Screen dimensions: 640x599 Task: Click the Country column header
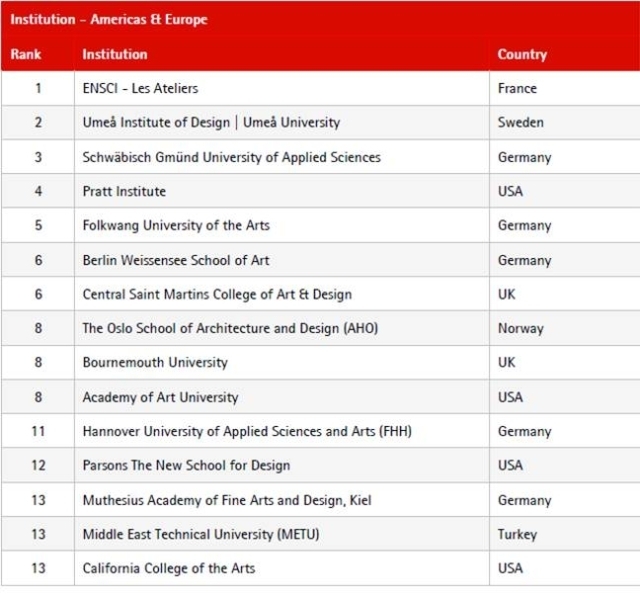click(522, 54)
